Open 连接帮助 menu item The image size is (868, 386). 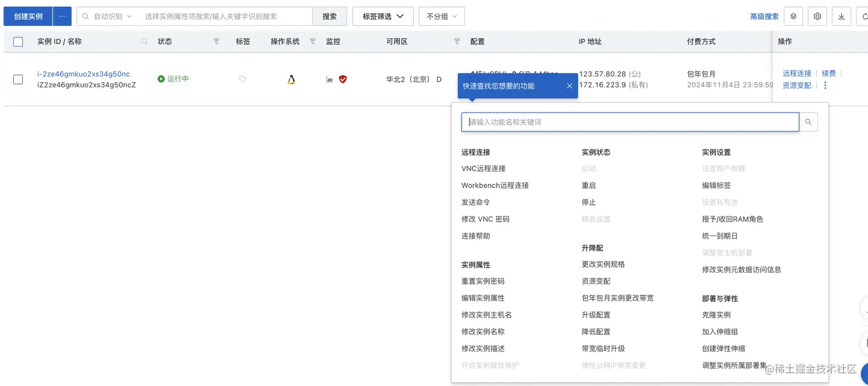pyautogui.click(x=476, y=236)
